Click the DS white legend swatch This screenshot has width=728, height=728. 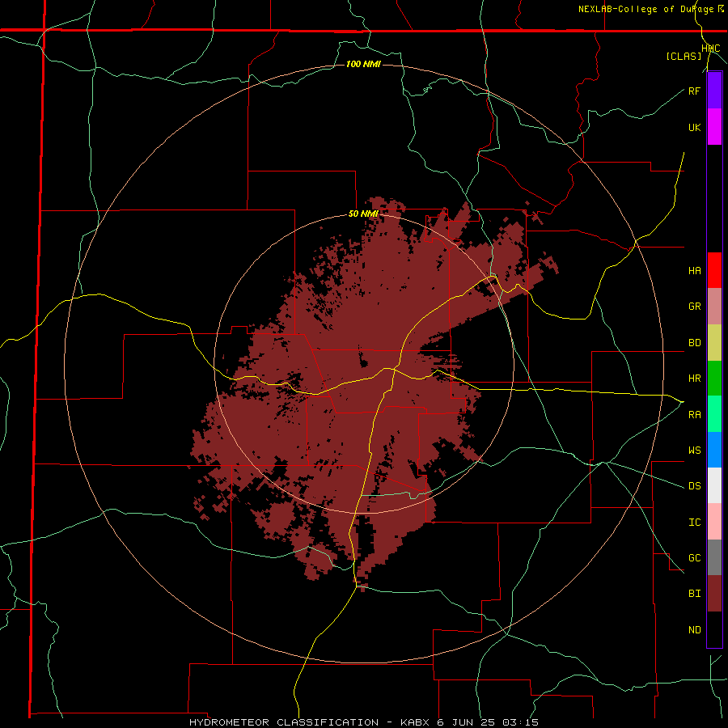click(x=714, y=485)
